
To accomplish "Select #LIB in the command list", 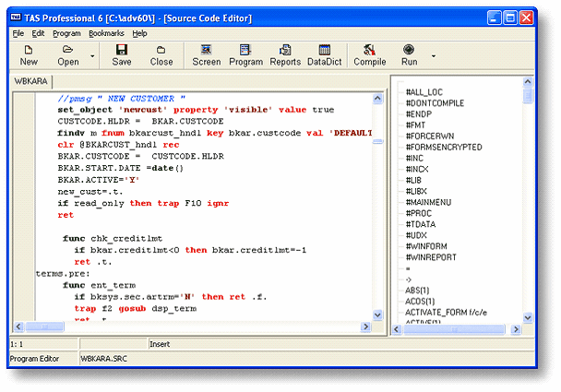I will coord(413,180).
